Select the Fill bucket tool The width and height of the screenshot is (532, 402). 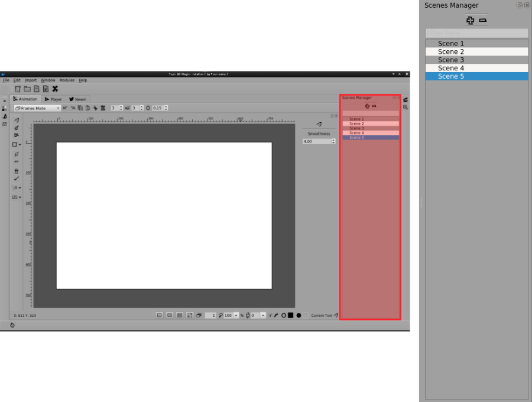(16, 171)
